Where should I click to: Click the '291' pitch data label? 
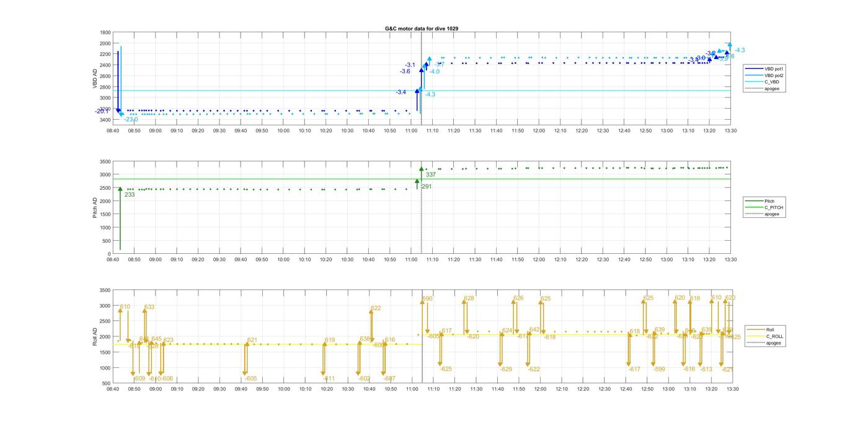coord(427,187)
